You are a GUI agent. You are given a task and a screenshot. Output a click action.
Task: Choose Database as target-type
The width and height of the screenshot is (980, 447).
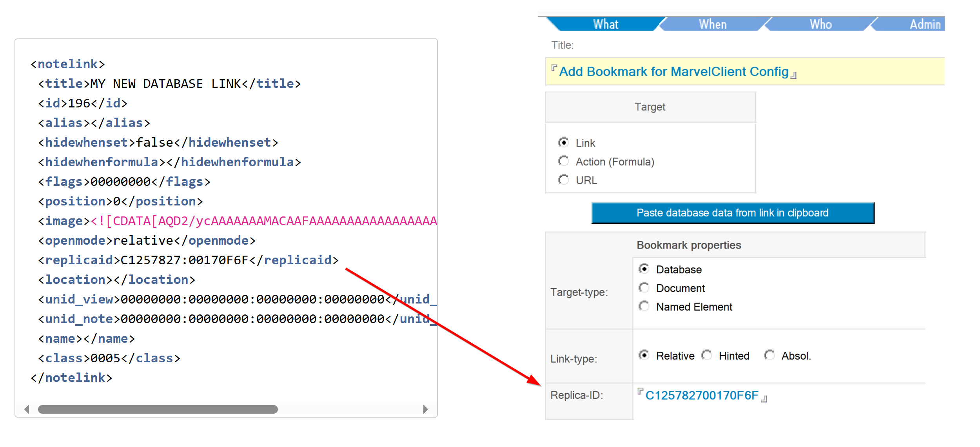644,269
